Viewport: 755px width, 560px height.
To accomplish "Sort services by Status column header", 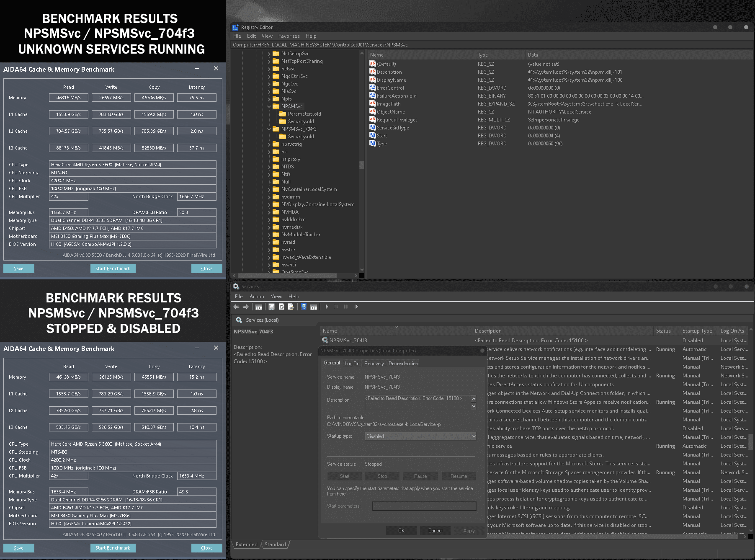I will tap(666, 331).
